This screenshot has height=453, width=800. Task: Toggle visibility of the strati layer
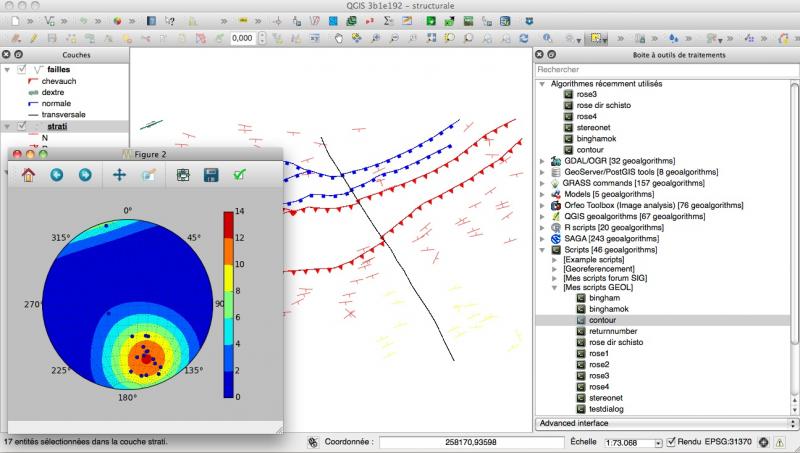click(22, 127)
